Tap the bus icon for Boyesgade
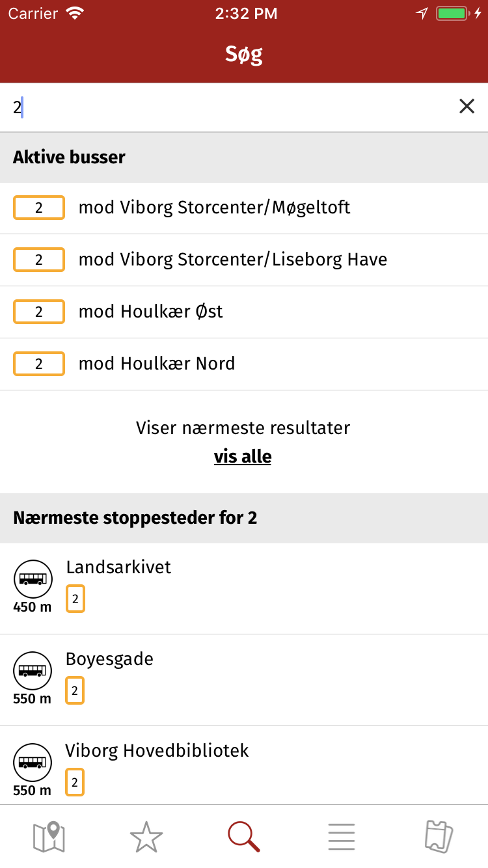The width and height of the screenshot is (488, 868). pyautogui.click(x=33, y=670)
